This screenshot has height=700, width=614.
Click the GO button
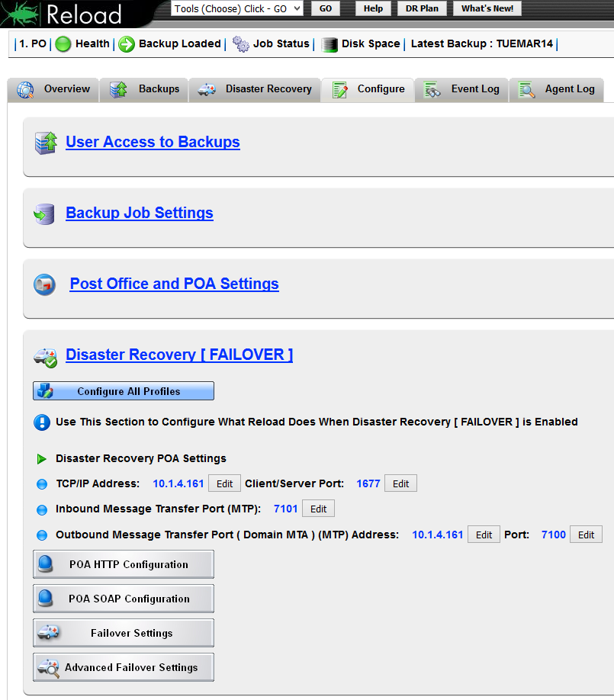pos(326,8)
